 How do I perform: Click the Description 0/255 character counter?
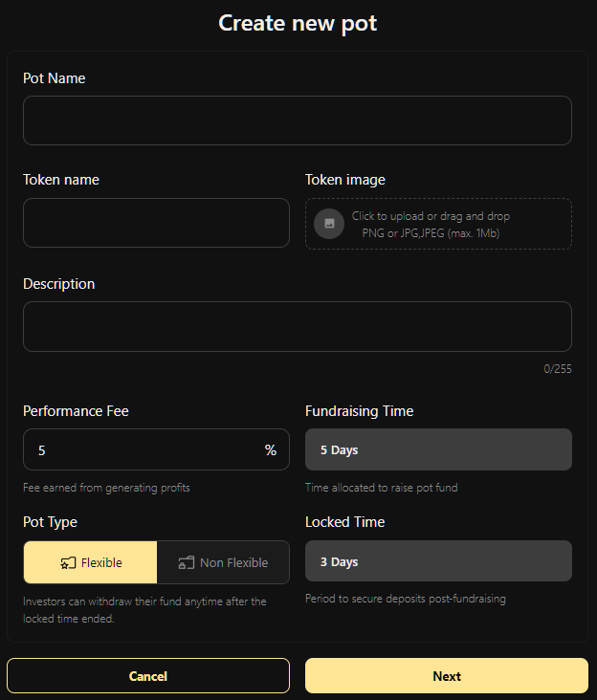[x=557, y=369]
